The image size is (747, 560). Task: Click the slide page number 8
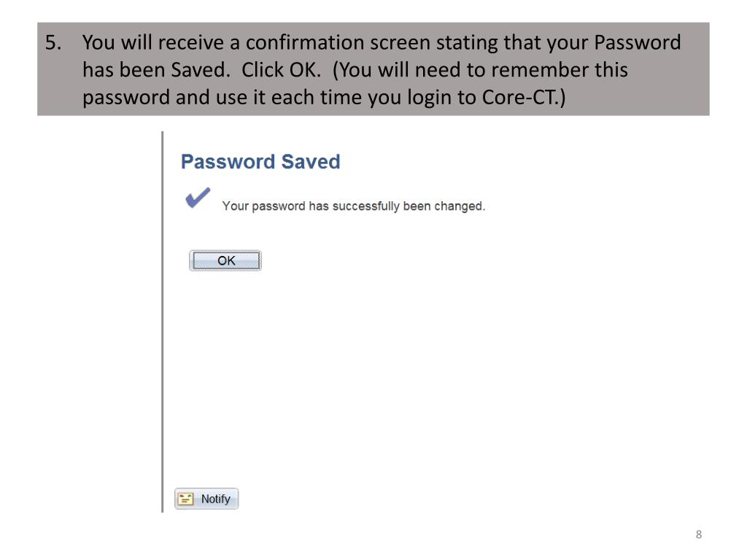[x=698, y=534]
